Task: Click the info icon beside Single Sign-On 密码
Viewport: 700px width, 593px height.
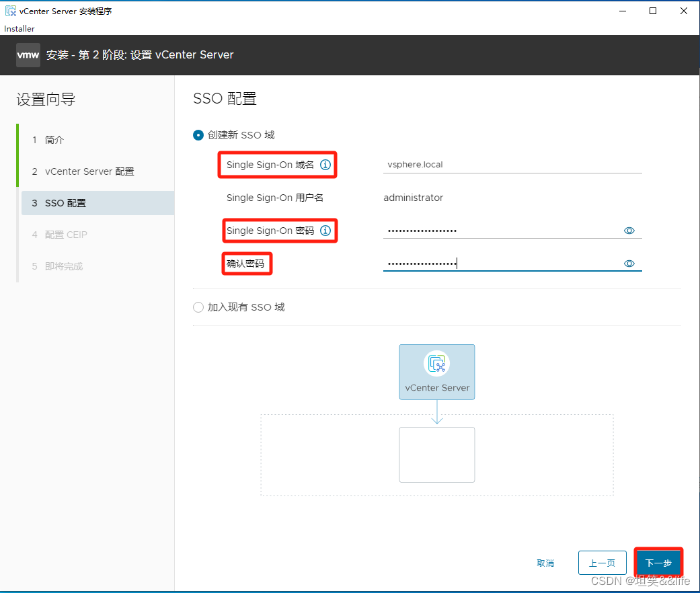Action: 325,230
